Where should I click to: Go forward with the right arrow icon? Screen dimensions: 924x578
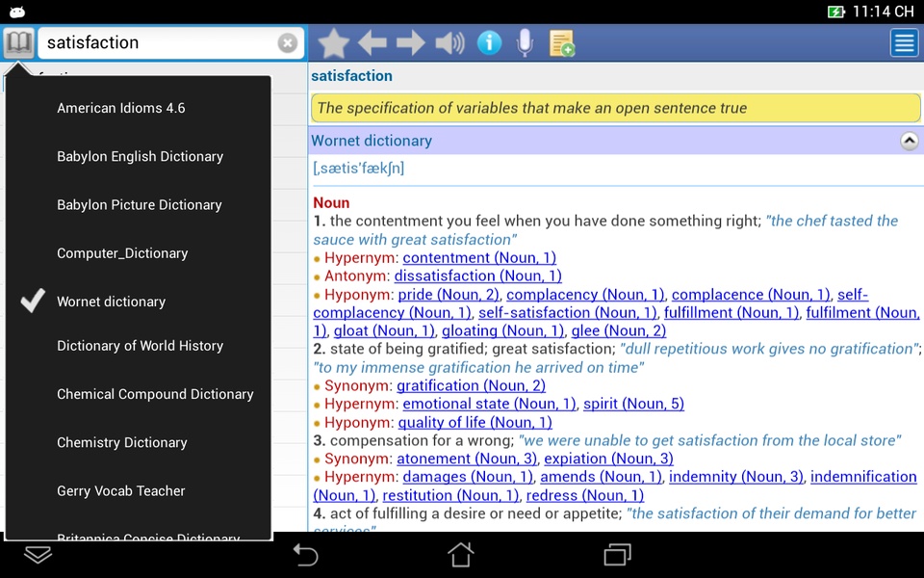(x=410, y=43)
